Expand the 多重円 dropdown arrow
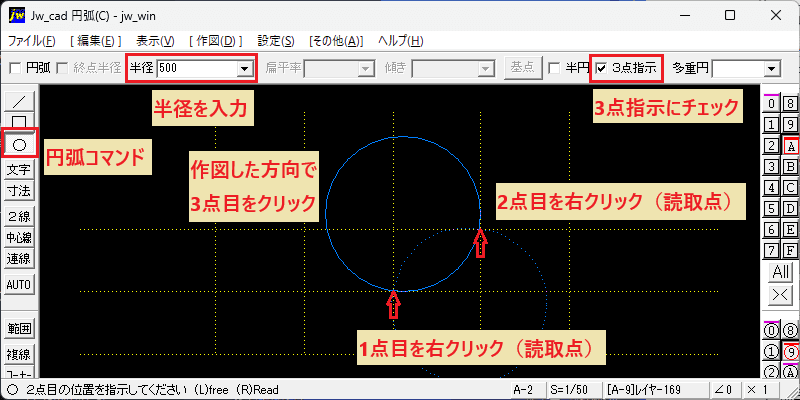Image resolution: width=800 pixels, height=400 pixels. coord(771,68)
